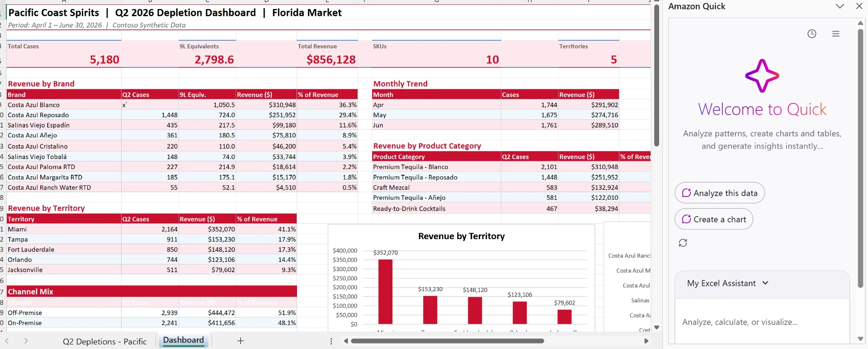
Task: Select Costa Azul Reposado revenue $251,952
Action: point(266,115)
